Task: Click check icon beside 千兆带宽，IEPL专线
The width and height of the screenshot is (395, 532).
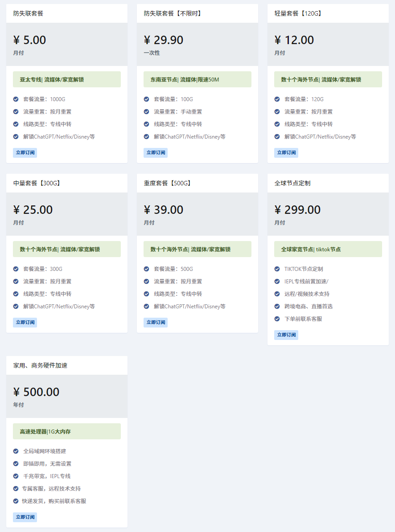Action: [16, 476]
